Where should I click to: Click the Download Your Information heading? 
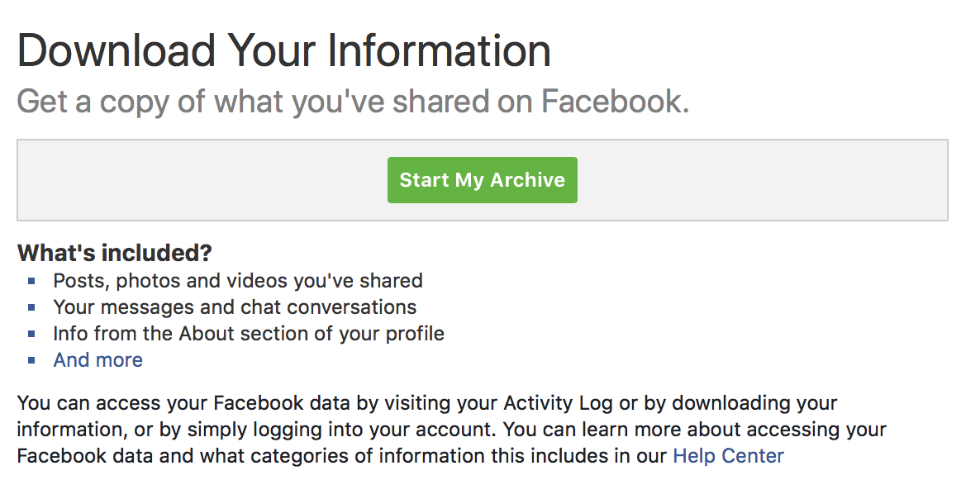click(284, 50)
